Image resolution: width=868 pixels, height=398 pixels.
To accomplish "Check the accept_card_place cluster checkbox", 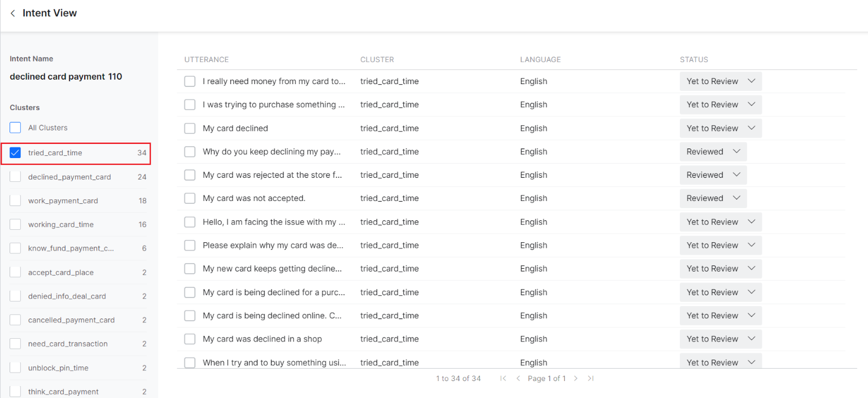I will click(x=15, y=272).
